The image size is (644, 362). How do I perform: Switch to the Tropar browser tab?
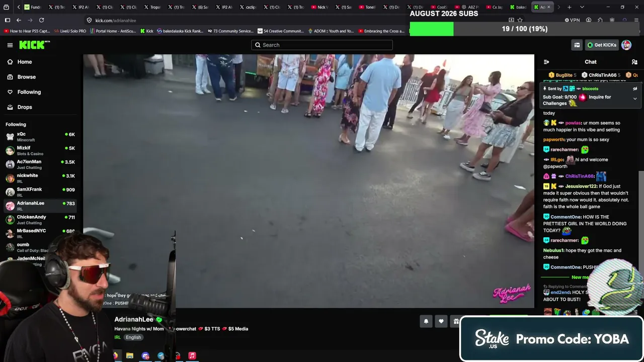[153, 7]
